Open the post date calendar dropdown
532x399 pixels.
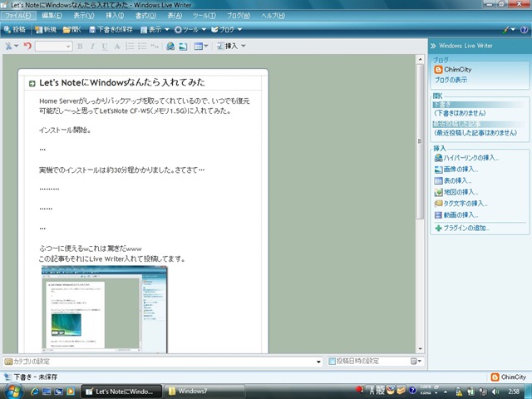416,362
